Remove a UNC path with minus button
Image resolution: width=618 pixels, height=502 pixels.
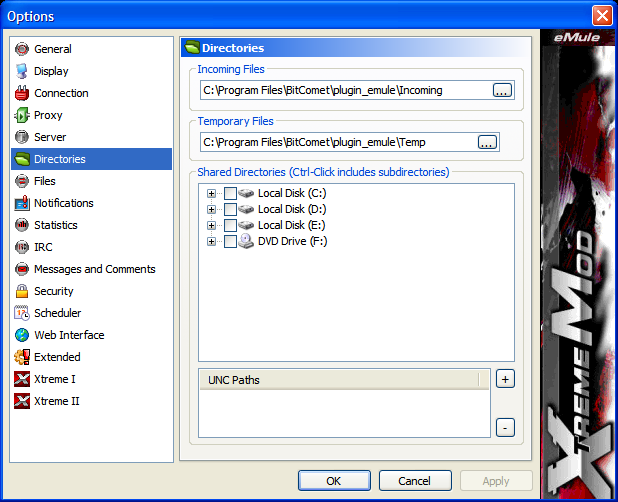point(505,428)
